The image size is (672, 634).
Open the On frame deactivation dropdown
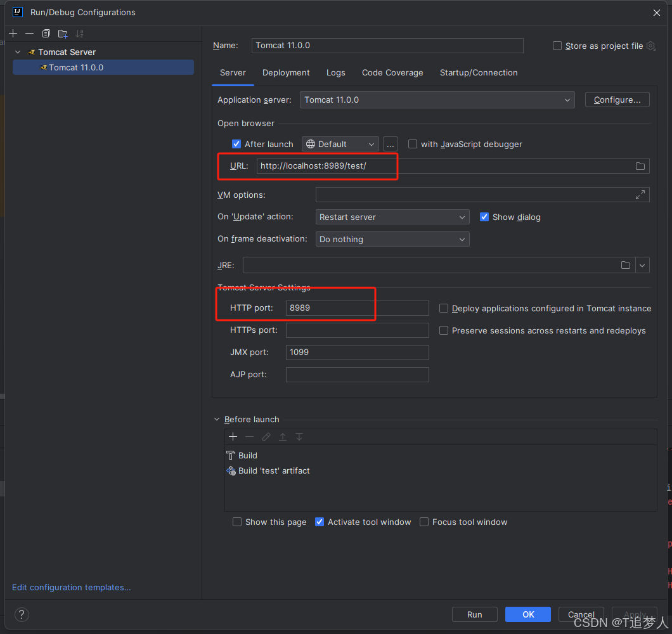tap(392, 239)
